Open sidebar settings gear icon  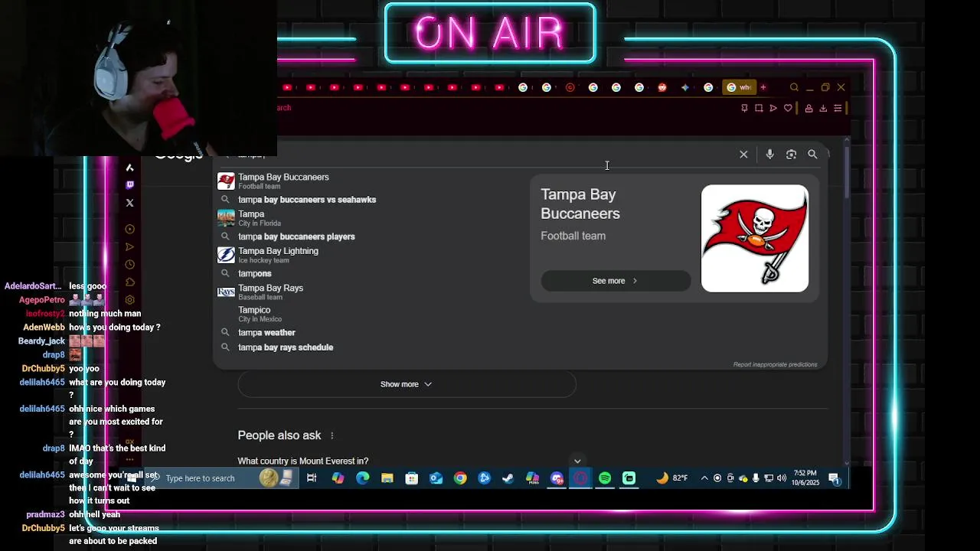129,300
